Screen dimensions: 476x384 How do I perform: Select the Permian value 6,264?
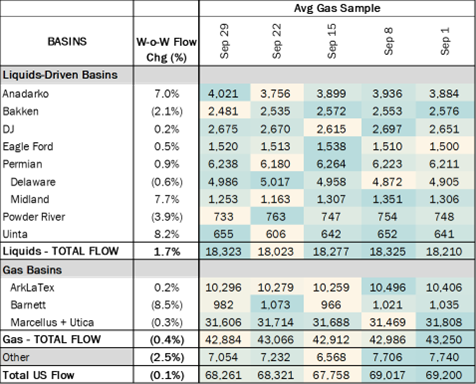point(331,164)
